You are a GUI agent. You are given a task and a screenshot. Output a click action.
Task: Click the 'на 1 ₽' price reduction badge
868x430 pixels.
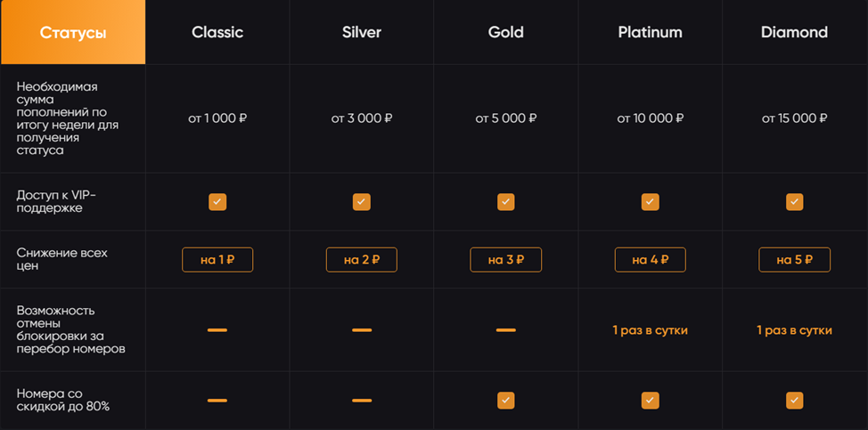pos(217,260)
